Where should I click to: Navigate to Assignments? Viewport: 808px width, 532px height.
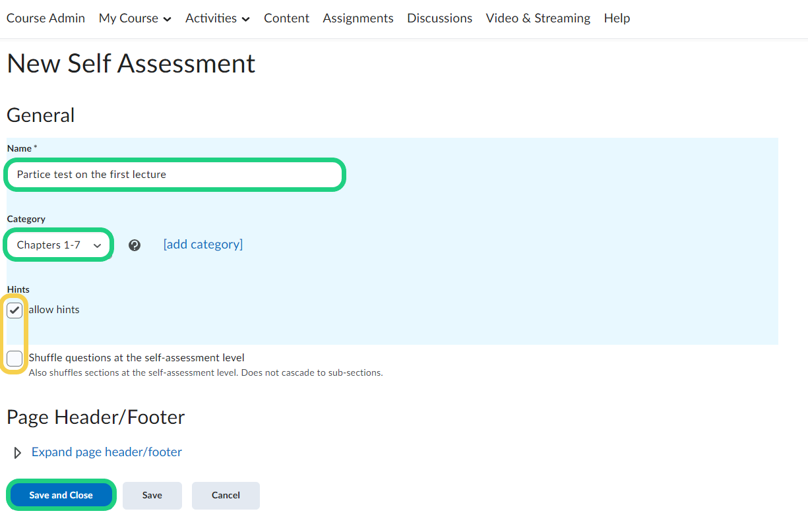pyautogui.click(x=358, y=18)
